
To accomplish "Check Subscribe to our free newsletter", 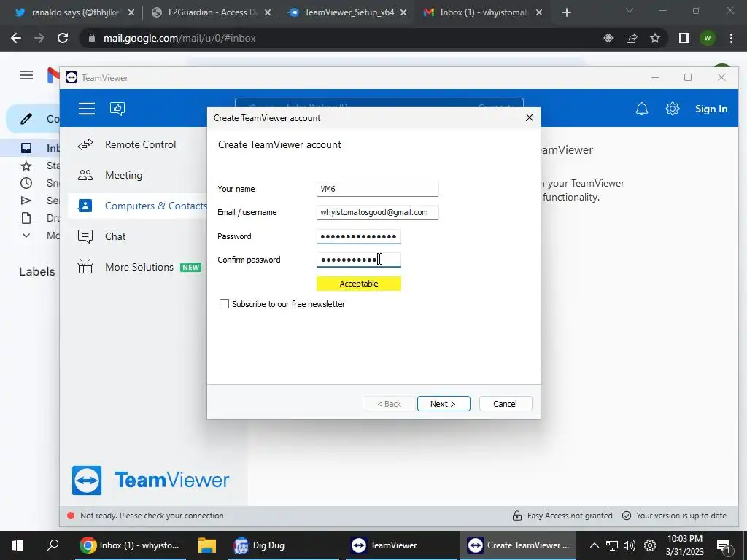I will click(224, 304).
